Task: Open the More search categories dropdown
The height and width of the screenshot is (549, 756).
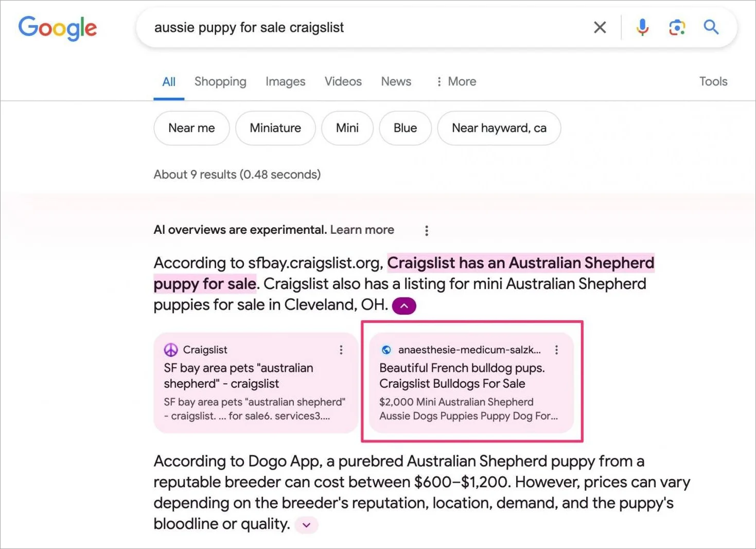Action: 456,81
